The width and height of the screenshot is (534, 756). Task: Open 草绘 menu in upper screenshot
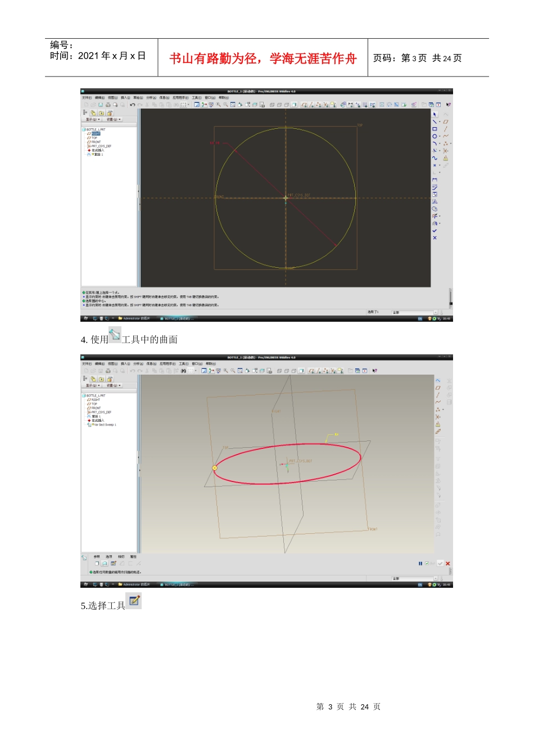tap(138, 98)
